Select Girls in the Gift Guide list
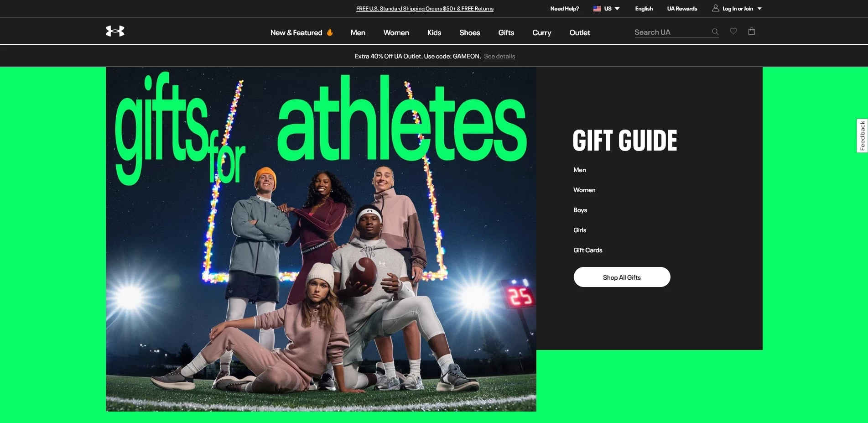The width and height of the screenshot is (868, 423). pyautogui.click(x=580, y=230)
